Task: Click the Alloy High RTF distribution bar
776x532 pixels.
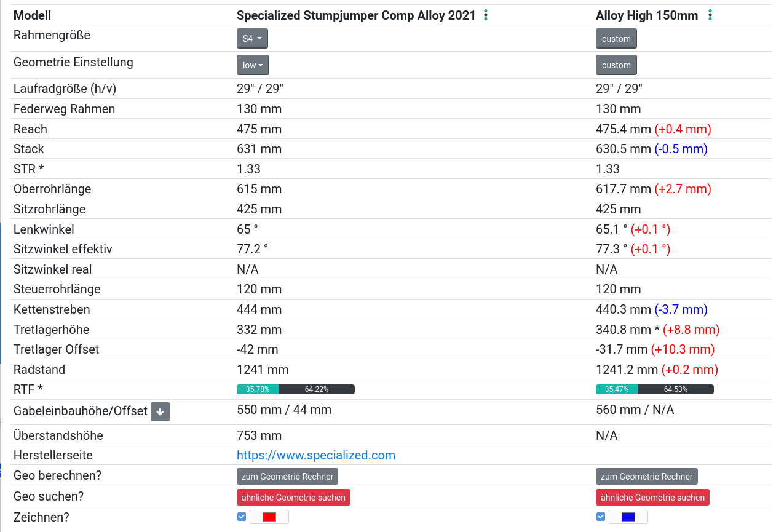Action: click(654, 389)
